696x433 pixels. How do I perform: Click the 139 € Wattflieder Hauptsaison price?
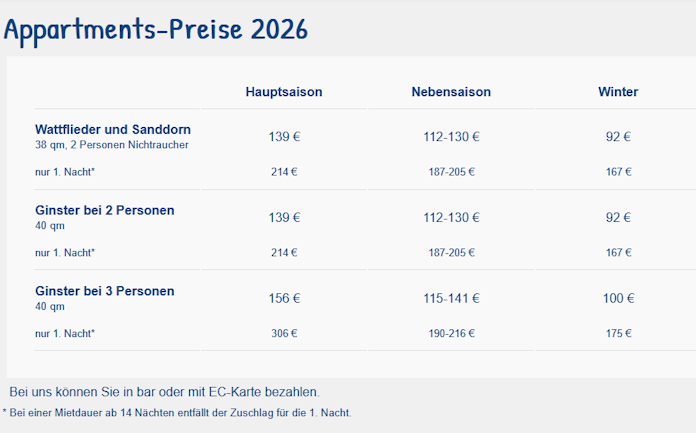click(x=284, y=137)
